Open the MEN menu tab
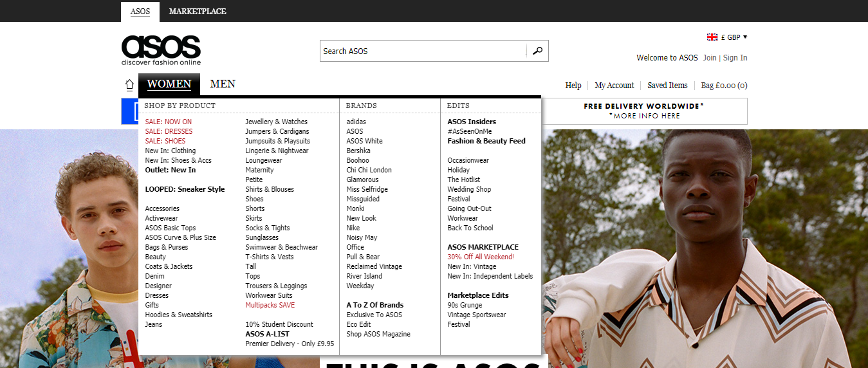The image size is (868, 368). (223, 84)
